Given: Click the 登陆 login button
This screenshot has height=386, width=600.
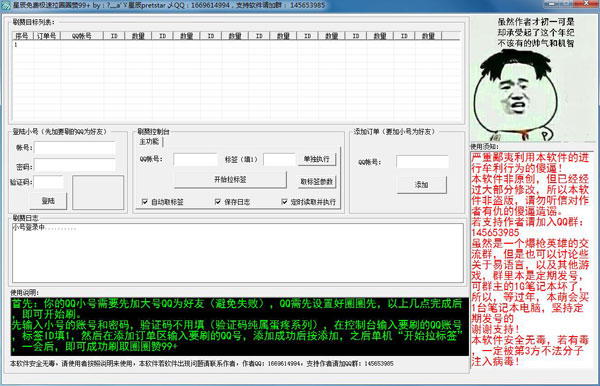Looking at the screenshot, I should tap(48, 201).
